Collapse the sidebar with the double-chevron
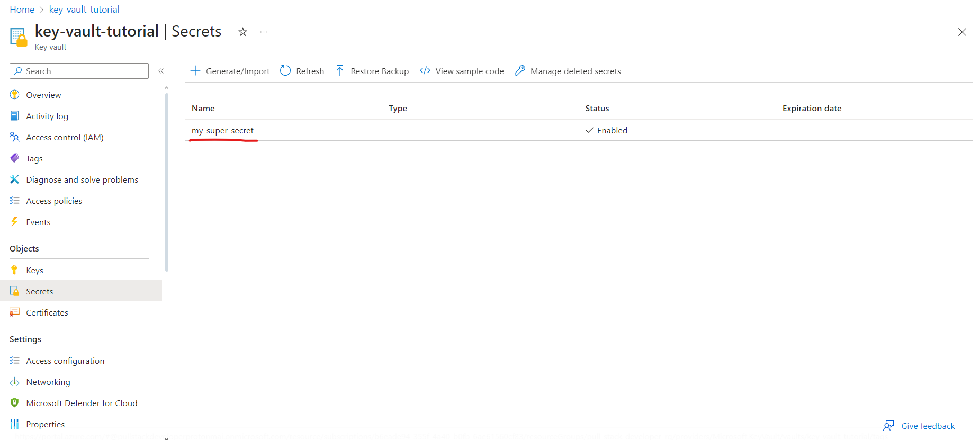 [161, 71]
